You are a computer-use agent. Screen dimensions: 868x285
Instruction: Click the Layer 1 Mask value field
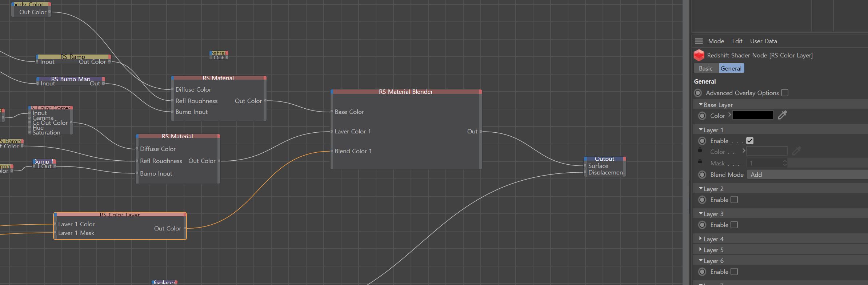764,163
